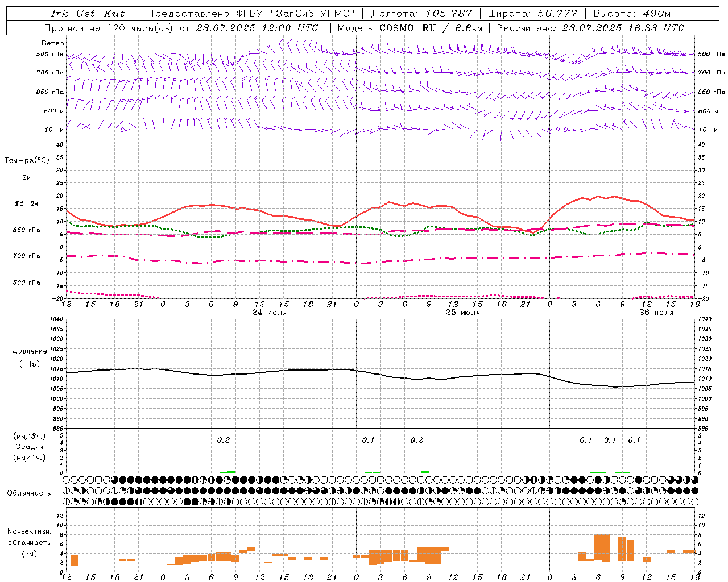This screenshot has width=728, height=582.
Task: Click the 24 июля date label
Action: (x=270, y=313)
